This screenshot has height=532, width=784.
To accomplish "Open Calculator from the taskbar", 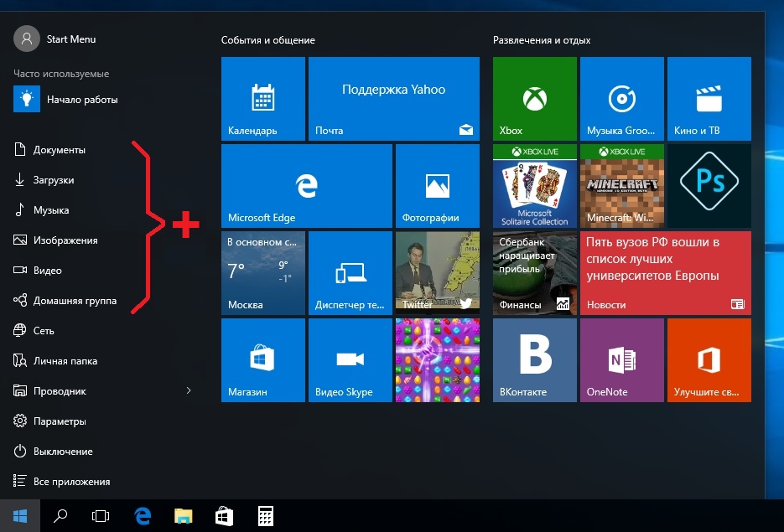I will (266, 516).
